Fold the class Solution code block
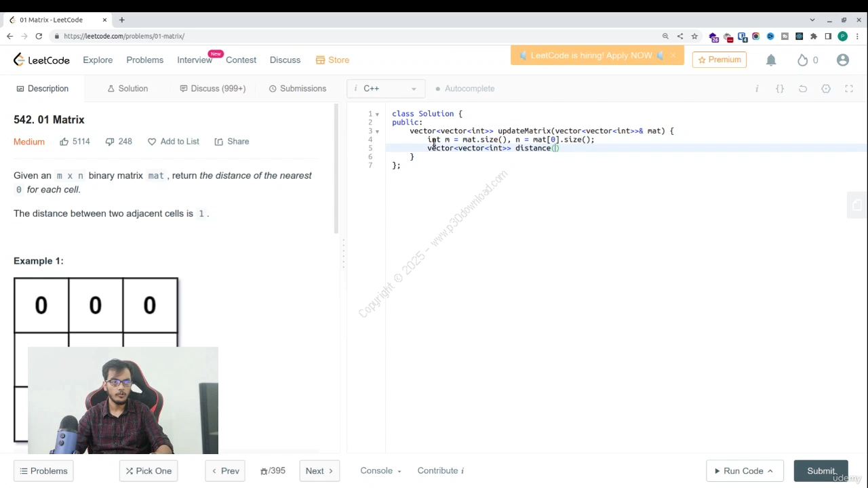The height and width of the screenshot is (488, 868). point(377,114)
